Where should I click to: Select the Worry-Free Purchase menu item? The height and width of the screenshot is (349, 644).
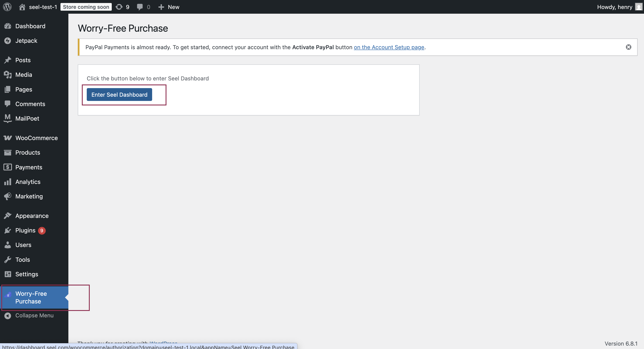point(31,297)
